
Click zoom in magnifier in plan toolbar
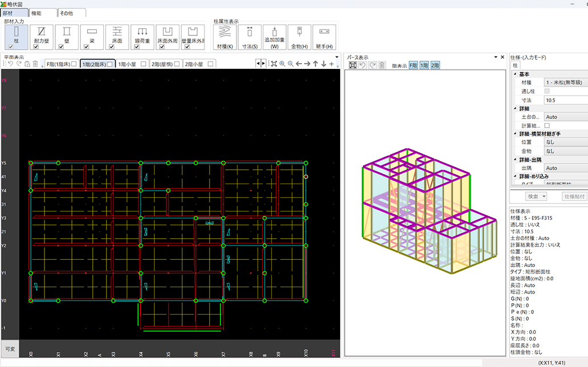click(282, 64)
